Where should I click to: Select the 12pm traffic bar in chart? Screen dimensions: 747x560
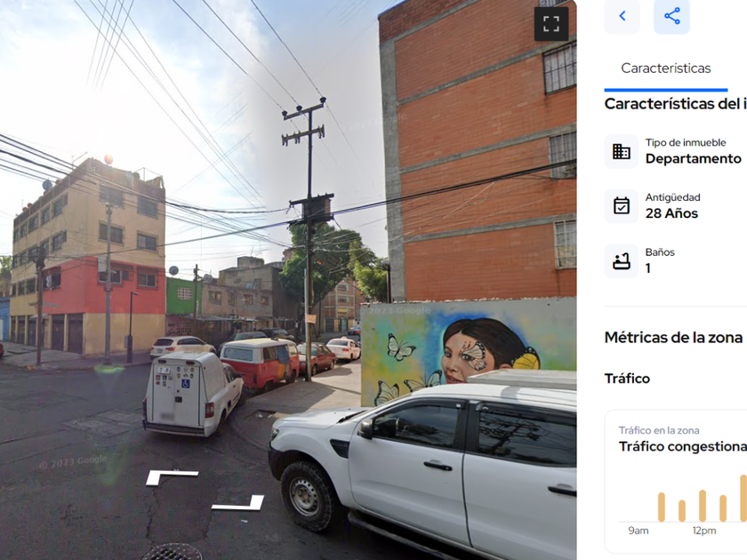(703, 506)
